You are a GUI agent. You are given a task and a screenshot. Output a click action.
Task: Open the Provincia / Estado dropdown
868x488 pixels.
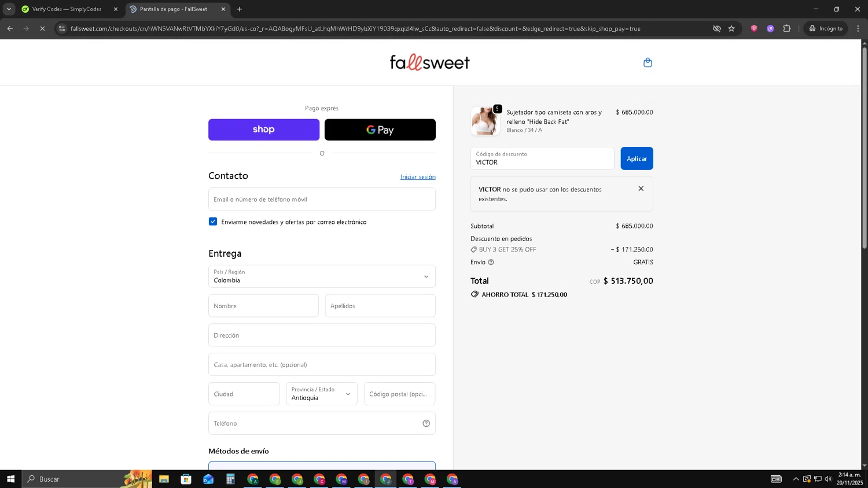click(322, 394)
